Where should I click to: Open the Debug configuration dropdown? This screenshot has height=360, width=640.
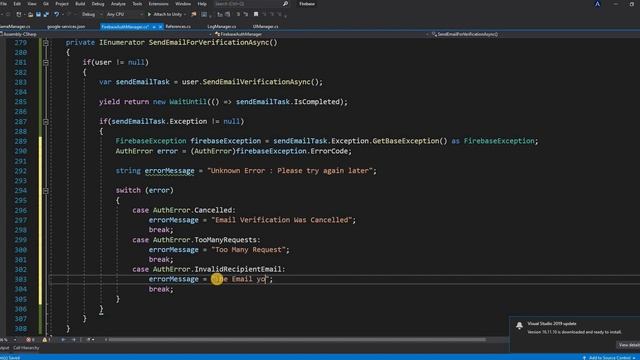[x=91, y=14]
